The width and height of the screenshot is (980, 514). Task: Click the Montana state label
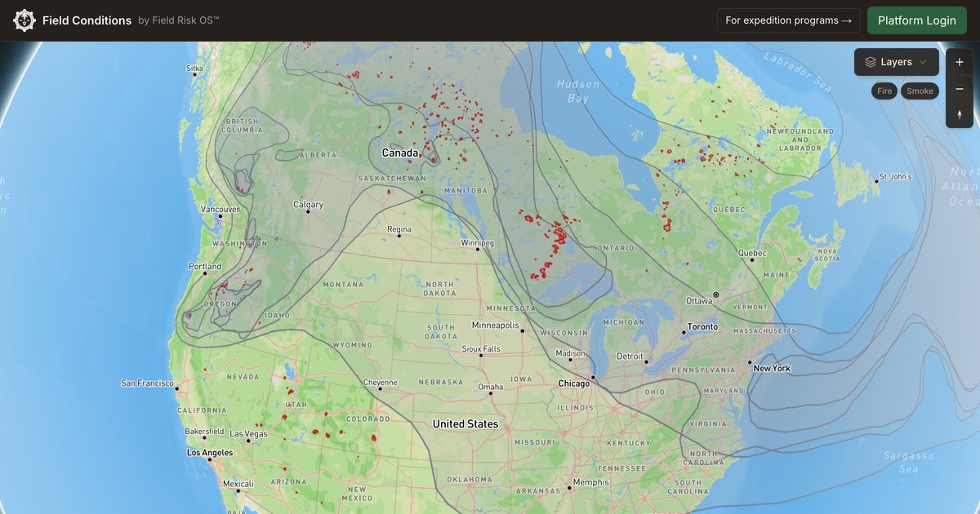pyautogui.click(x=343, y=285)
